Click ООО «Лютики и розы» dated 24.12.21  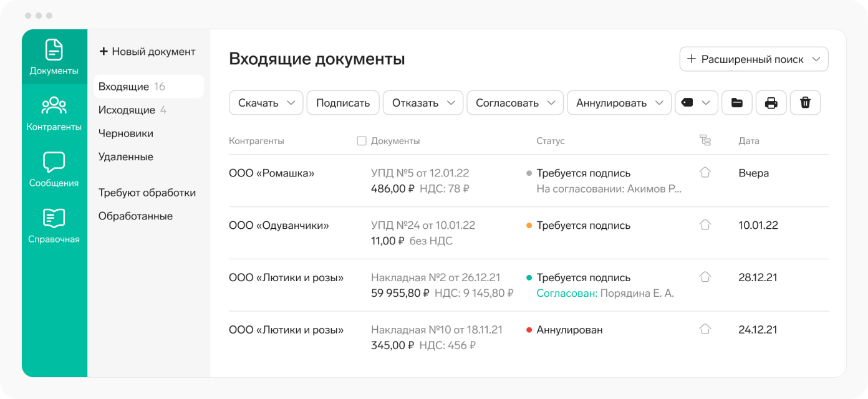tap(286, 330)
